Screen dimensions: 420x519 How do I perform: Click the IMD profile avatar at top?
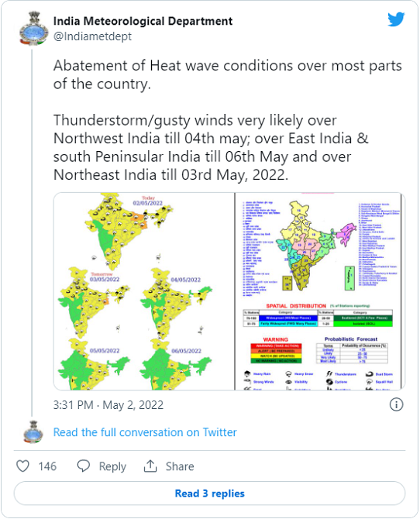(x=33, y=29)
